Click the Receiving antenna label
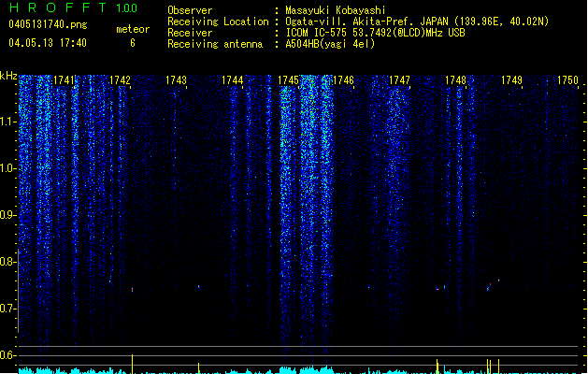The width and height of the screenshot is (588, 374). [215, 44]
